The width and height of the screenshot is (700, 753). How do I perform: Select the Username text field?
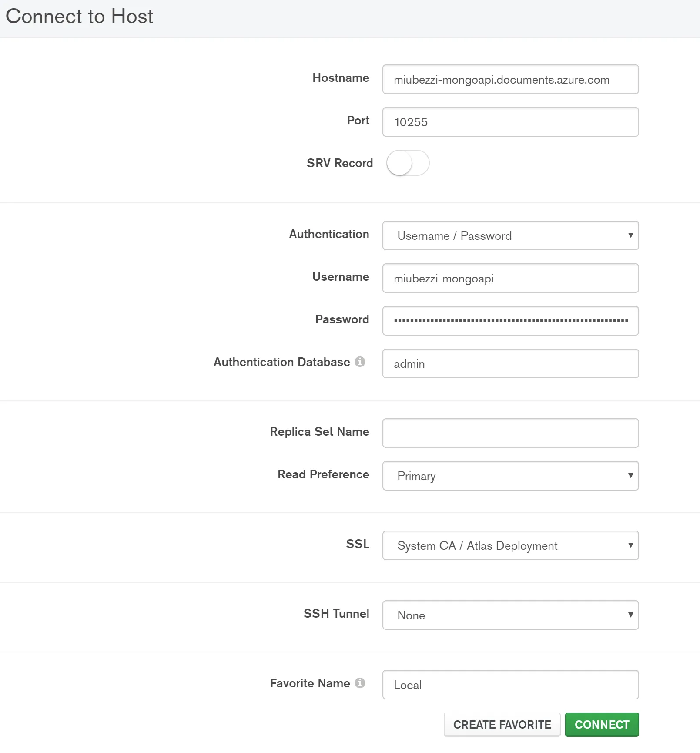(510, 278)
